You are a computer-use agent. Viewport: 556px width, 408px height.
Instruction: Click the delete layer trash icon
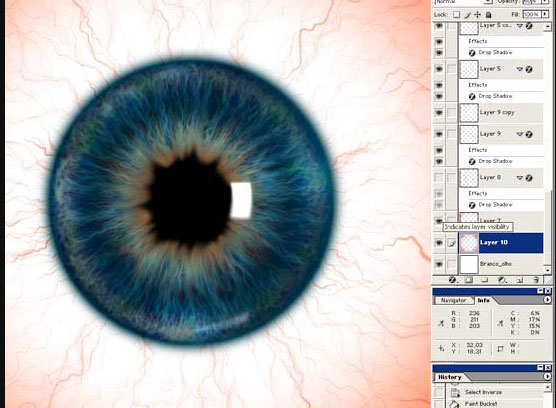point(536,280)
